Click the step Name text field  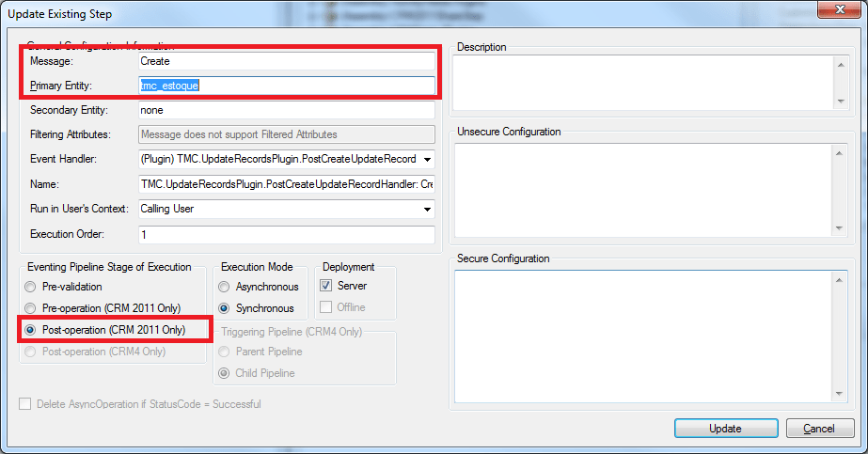[x=286, y=184]
